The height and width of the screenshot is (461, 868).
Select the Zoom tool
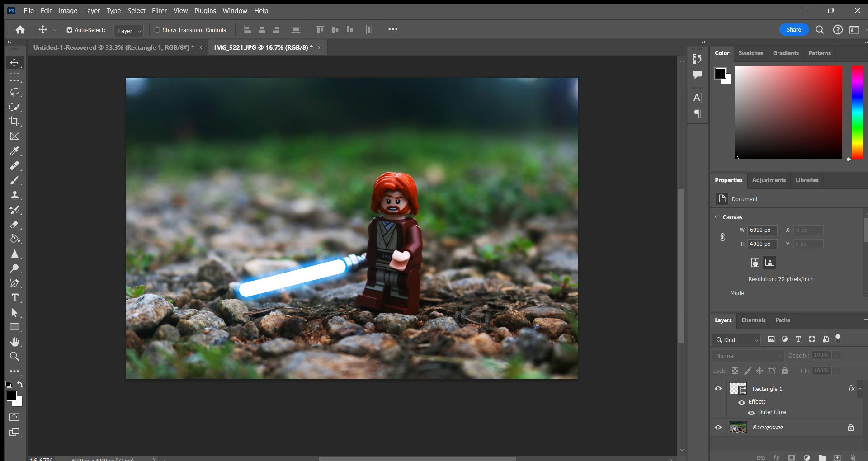(14, 357)
